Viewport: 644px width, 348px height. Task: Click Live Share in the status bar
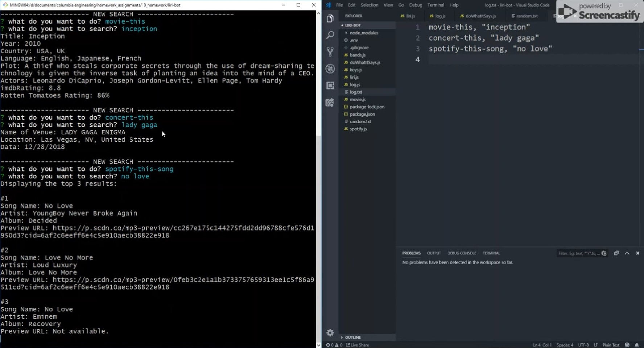[x=358, y=345]
